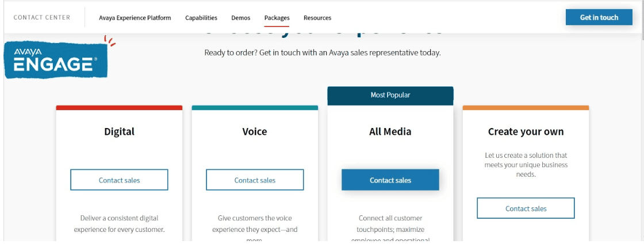Viewport: 644px width, 248px height.
Task: Click the Digital package description text
Action: coord(119,224)
